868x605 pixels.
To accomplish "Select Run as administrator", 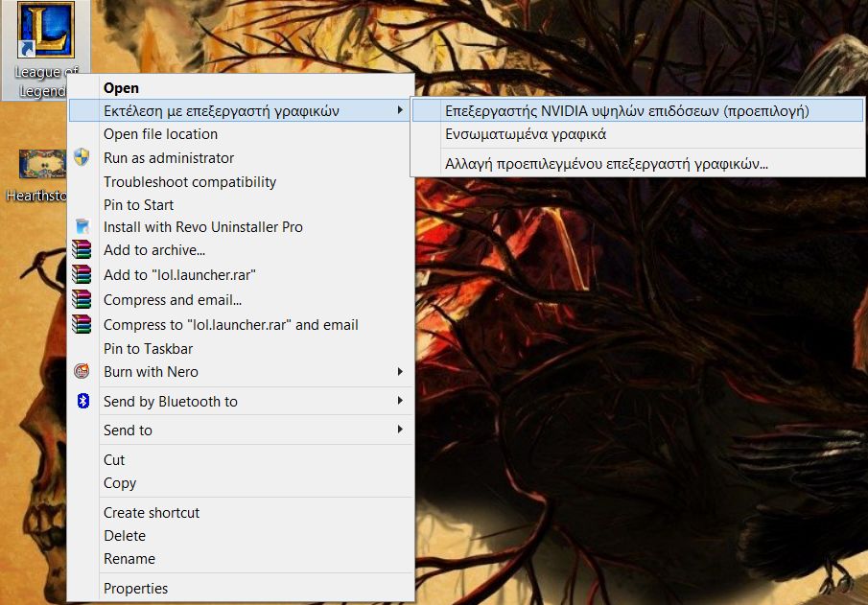I will [241, 158].
